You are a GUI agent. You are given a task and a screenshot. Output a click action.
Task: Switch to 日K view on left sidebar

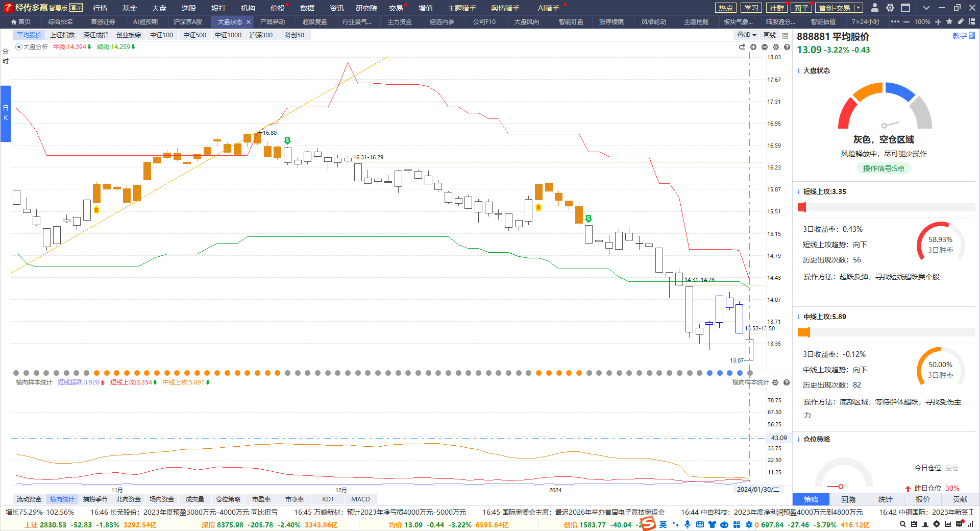pyautogui.click(x=6, y=113)
